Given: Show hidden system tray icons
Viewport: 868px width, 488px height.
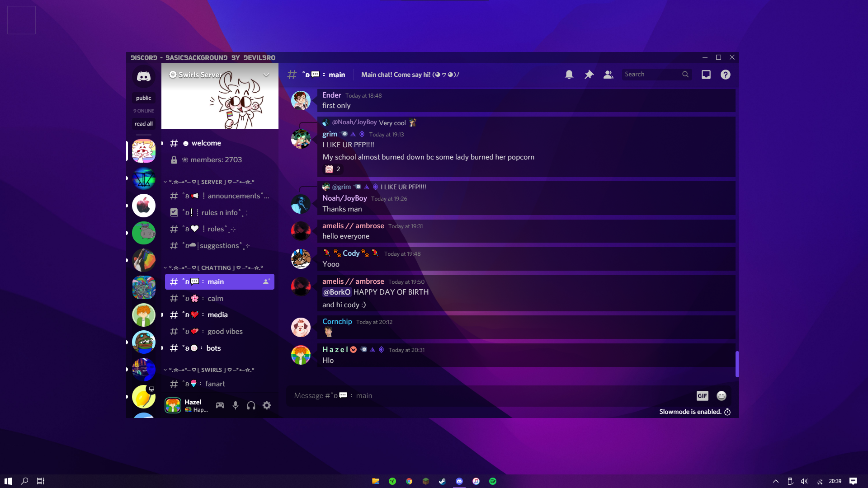Looking at the screenshot, I should point(776,481).
